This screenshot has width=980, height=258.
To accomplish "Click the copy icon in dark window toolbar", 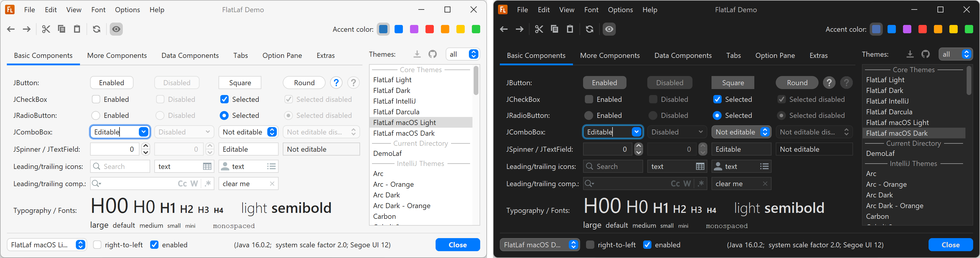I will 554,29.
